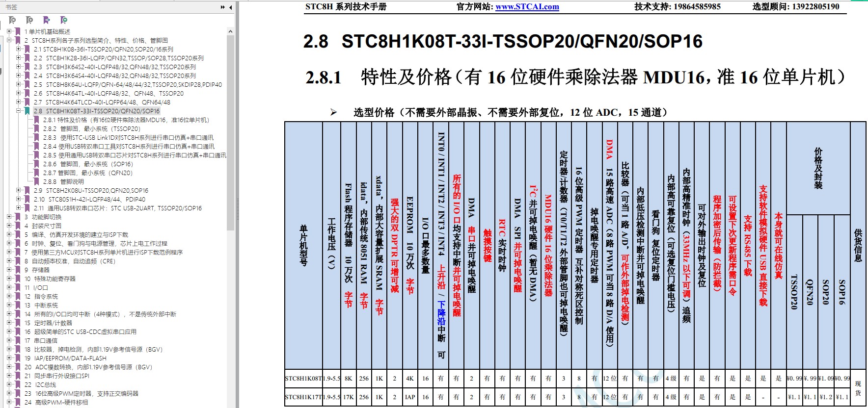Expand the 2.4 STC8H3K64S4-40I bookmark node
Image resolution: width=868 pixels, height=408 pixels.
[x=18, y=75]
